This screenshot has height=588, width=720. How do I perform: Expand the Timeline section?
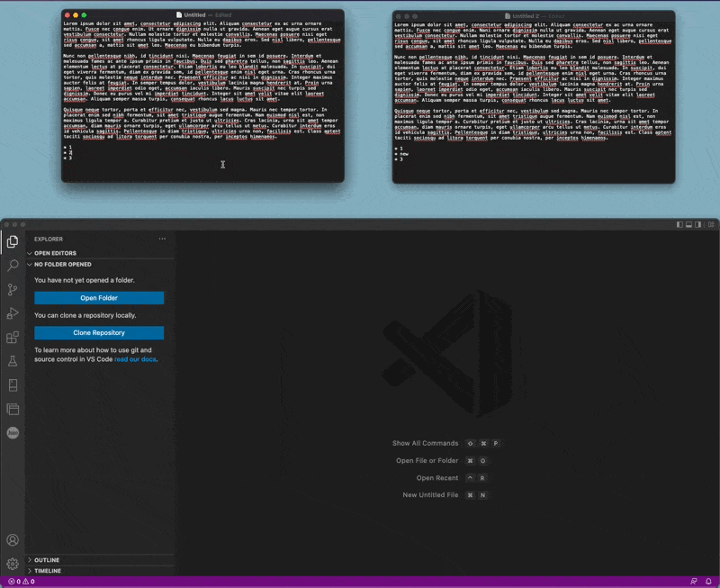[47, 571]
